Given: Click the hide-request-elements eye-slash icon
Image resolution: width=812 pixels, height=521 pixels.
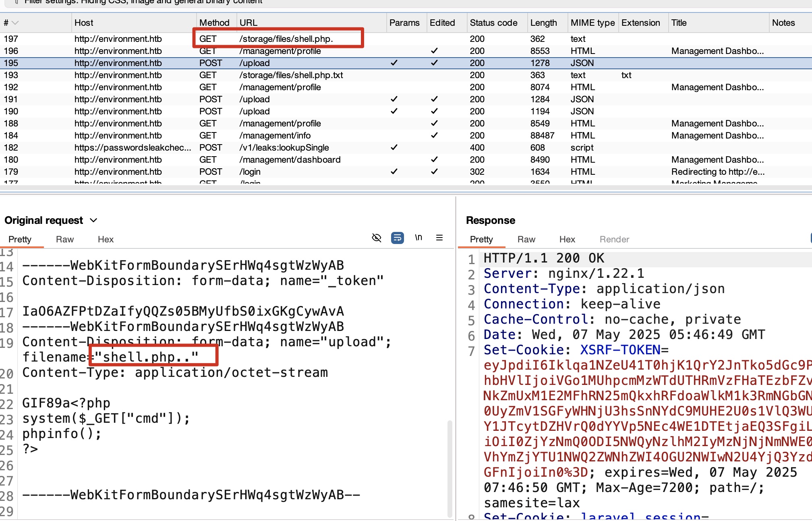Looking at the screenshot, I should (x=376, y=238).
